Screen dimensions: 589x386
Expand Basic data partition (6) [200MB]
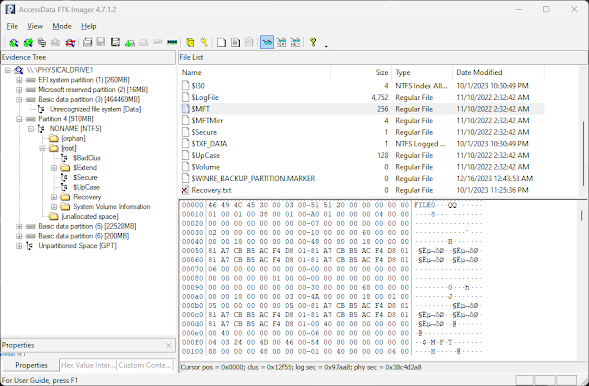19,236
